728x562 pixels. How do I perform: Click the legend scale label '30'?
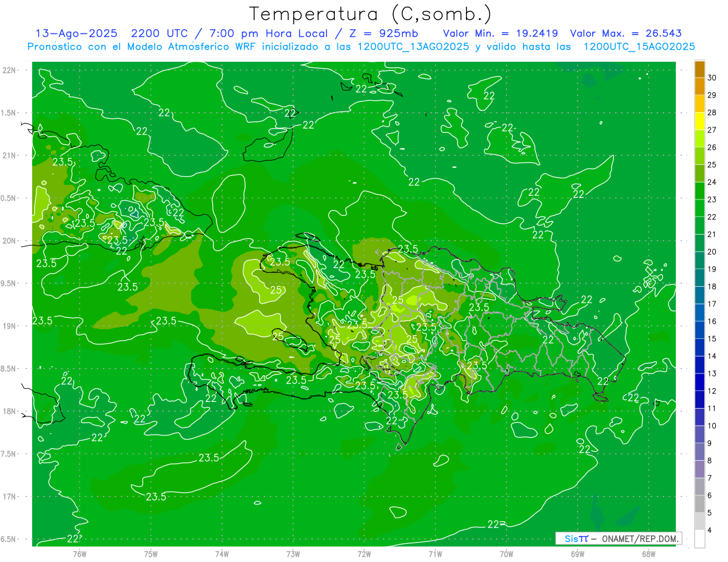coord(712,78)
